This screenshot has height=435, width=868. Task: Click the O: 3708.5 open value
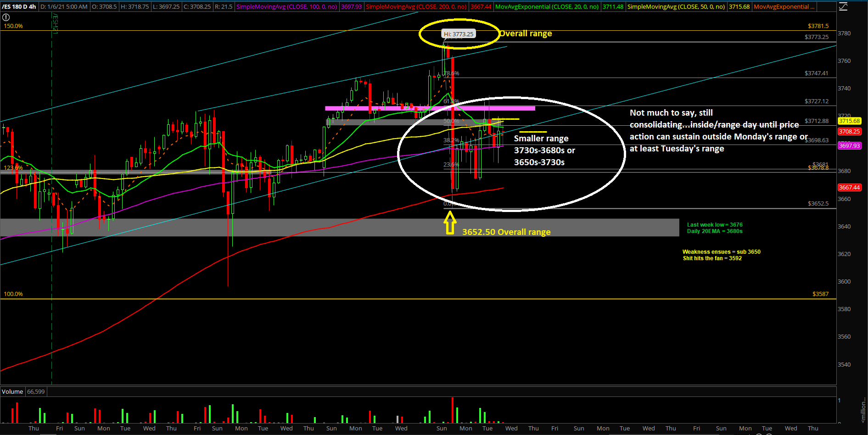pos(104,6)
